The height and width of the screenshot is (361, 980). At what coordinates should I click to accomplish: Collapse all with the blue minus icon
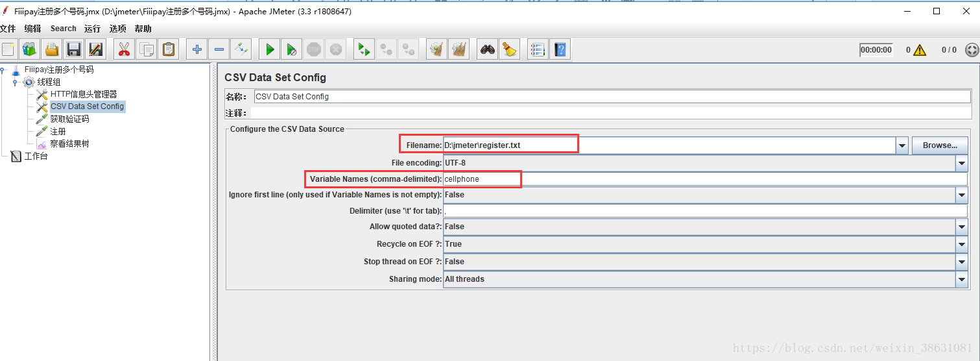(x=219, y=49)
